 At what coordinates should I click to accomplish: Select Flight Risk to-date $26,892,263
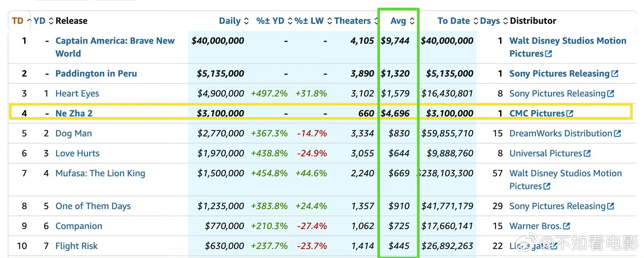pos(447,246)
